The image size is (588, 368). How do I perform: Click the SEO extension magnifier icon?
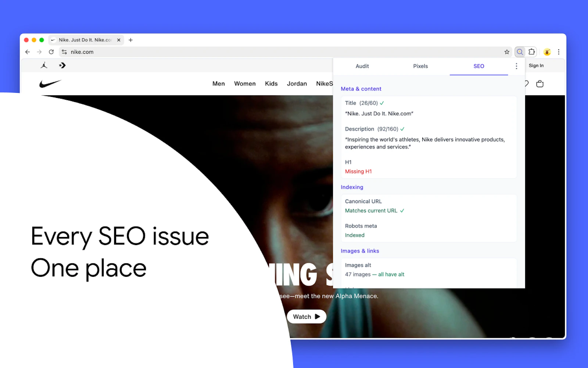click(x=520, y=52)
